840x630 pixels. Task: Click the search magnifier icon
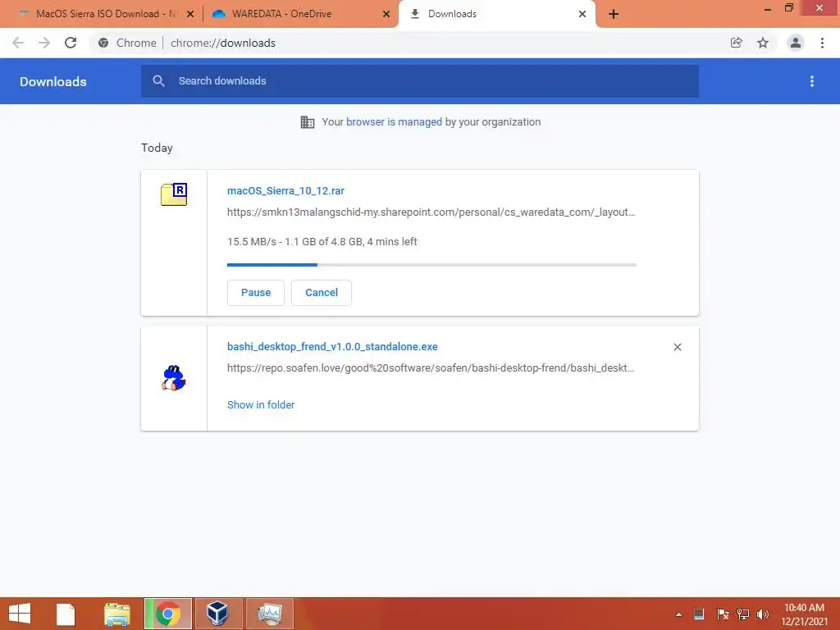[158, 81]
